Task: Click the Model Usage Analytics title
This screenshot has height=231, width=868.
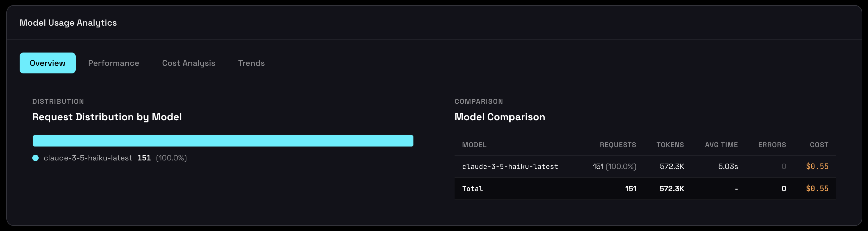Action: pos(68,22)
